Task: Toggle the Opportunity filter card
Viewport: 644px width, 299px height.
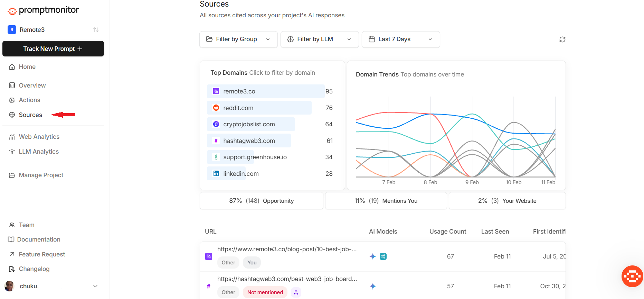Action: pyautogui.click(x=262, y=201)
